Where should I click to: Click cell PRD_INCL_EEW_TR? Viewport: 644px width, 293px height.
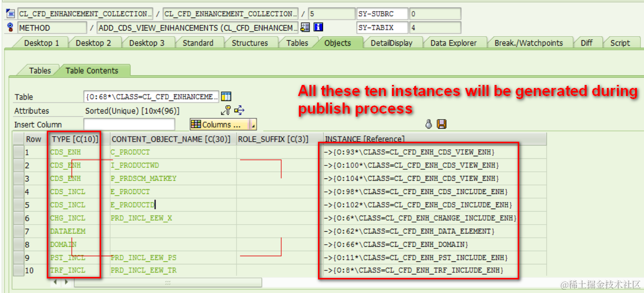[173, 270]
